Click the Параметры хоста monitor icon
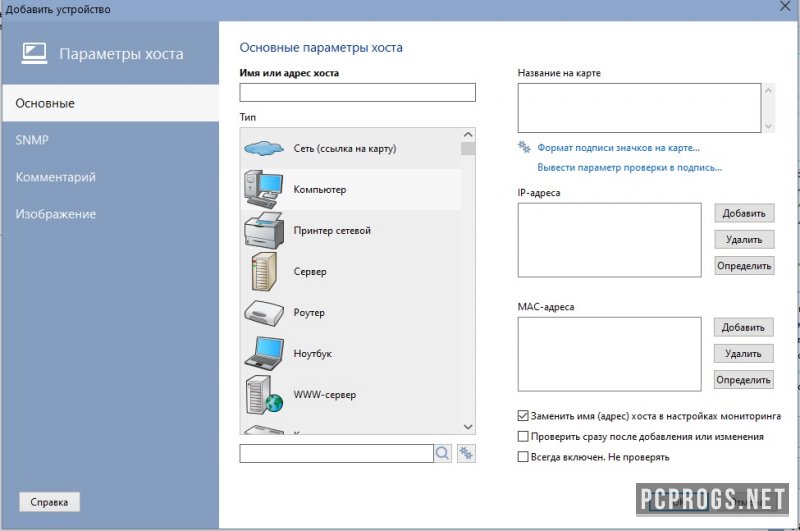 (x=34, y=53)
